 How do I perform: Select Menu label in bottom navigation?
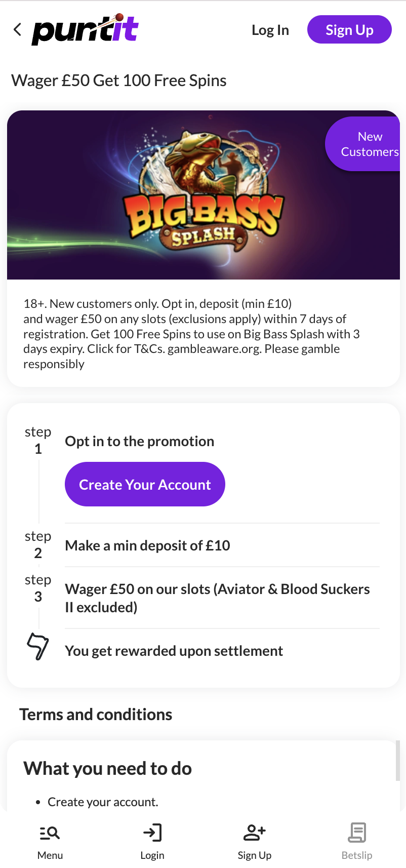pyautogui.click(x=50, y=855)
